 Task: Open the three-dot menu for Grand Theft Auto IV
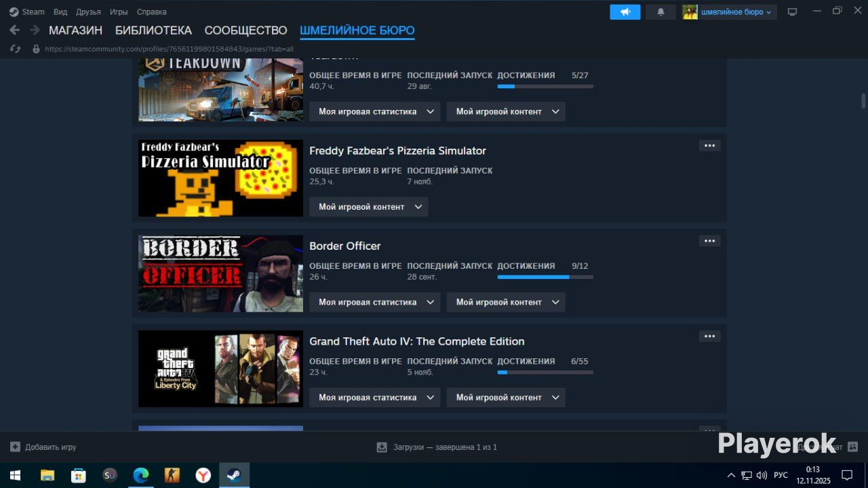pos(709,336)
